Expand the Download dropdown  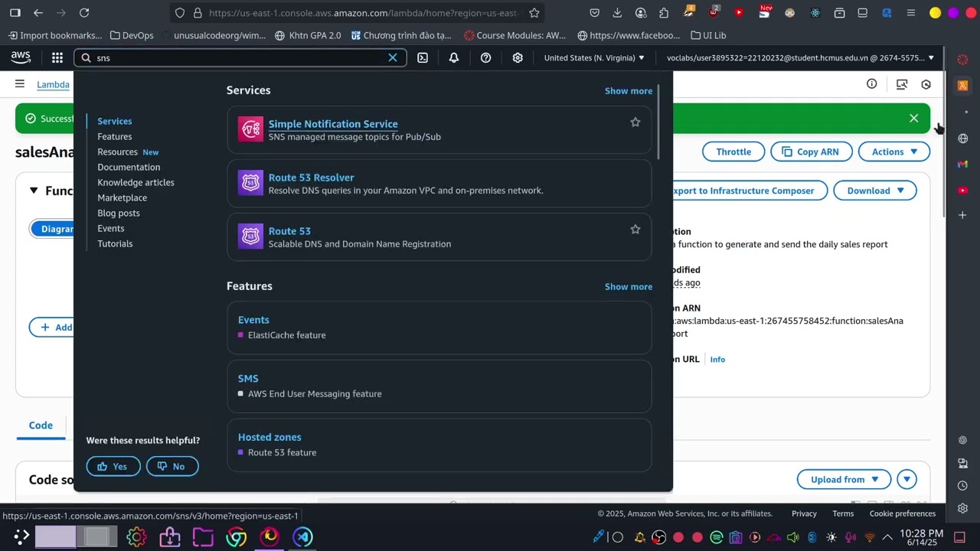(875, 191)
